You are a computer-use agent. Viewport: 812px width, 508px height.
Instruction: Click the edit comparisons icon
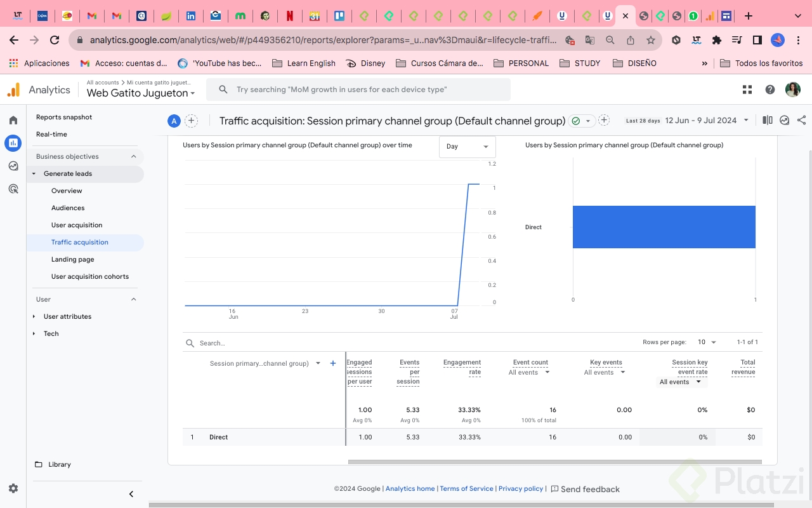[768, 120]
